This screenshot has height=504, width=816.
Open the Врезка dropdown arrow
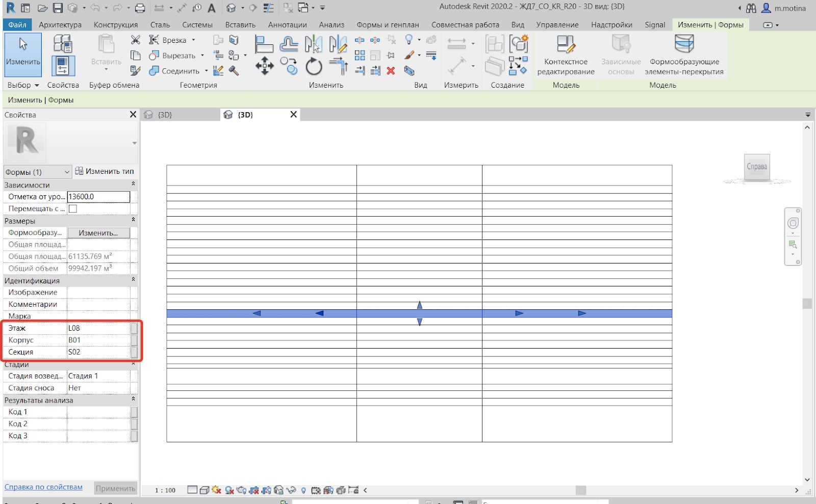[x=193, y=40]
